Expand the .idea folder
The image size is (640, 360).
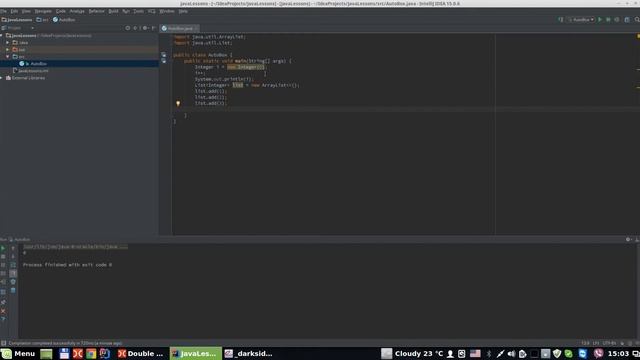tap(8, 42)
